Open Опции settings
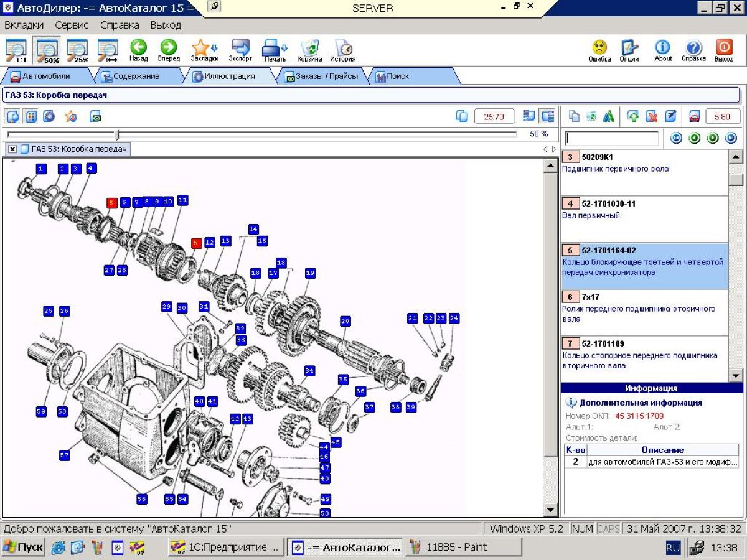 (x=629, y=50)
